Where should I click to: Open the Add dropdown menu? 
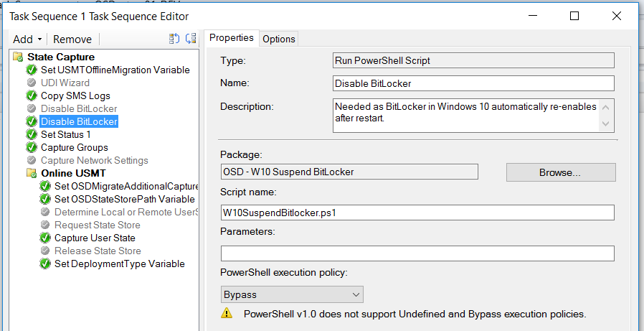pyautogui.click(x=27, y=39)
